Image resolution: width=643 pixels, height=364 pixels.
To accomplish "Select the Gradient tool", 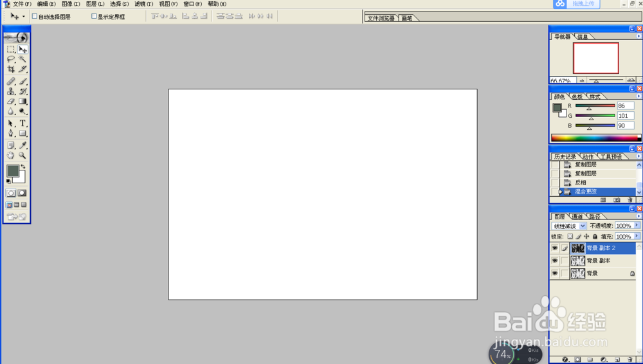I will (23, 102).
